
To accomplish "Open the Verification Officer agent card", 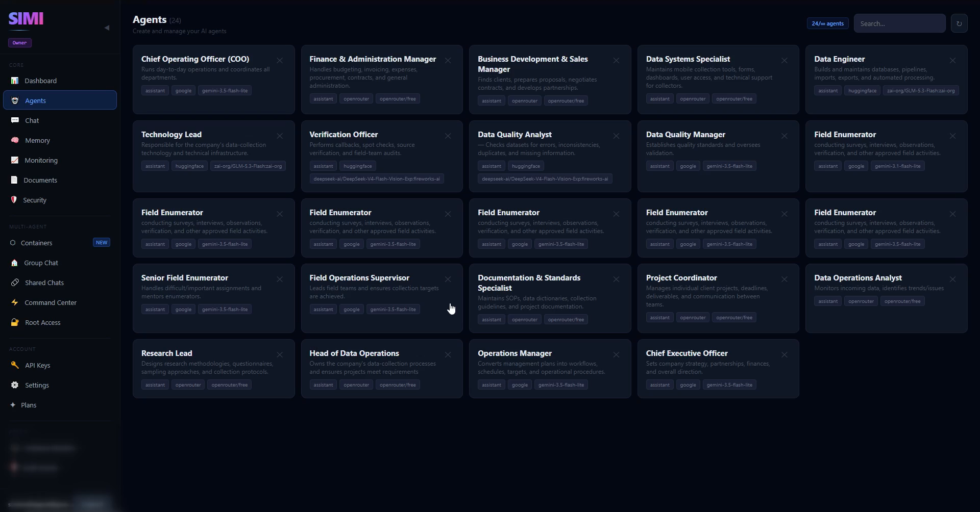I will click(x=382, y=156).
